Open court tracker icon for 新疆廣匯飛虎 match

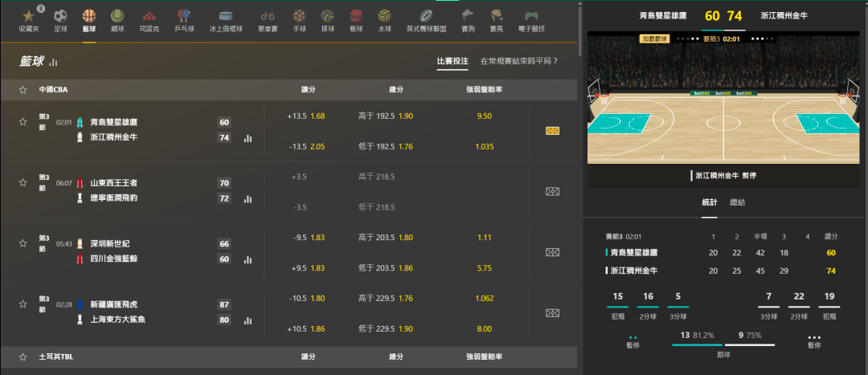point(552,313)
